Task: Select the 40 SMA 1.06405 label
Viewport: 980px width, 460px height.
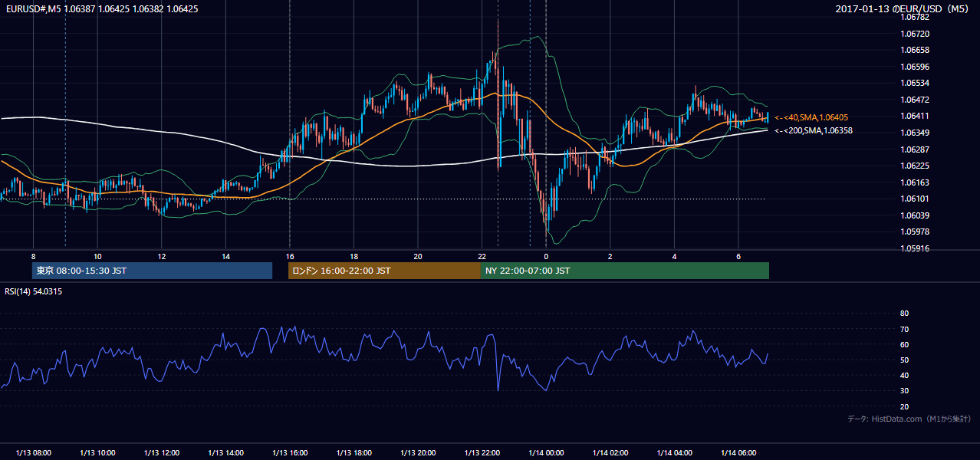Action: pos(811,117)
